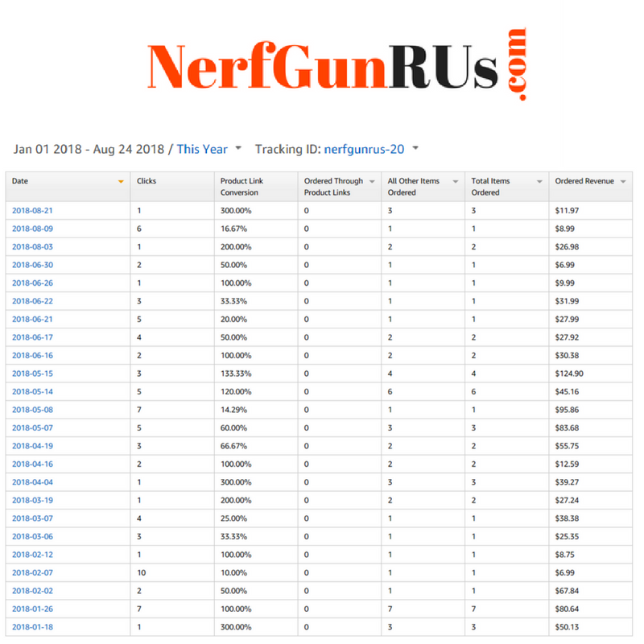The width and height of the screenshot is (644, 644).
Task: Open the 2018-06-26 date link
Action: click(x=32, y=283)
